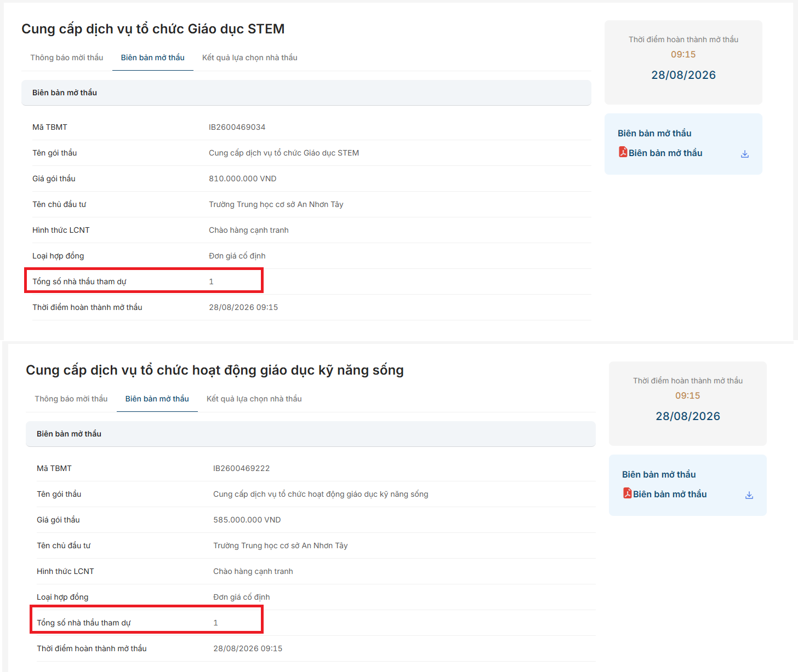This screenshot has width=798, height=672.
Task: Switch to Kết quả lựa chọn nhà thầu for STEM
Action: [250, 58]
